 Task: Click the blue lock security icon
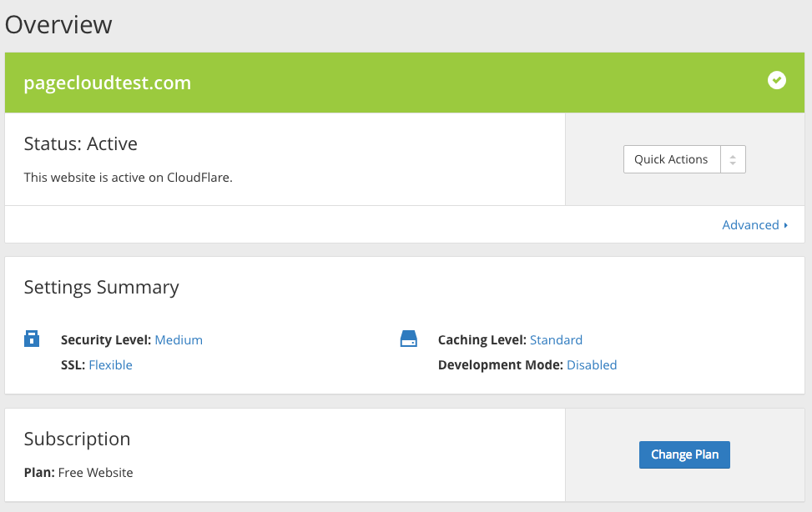click(32, 339)
